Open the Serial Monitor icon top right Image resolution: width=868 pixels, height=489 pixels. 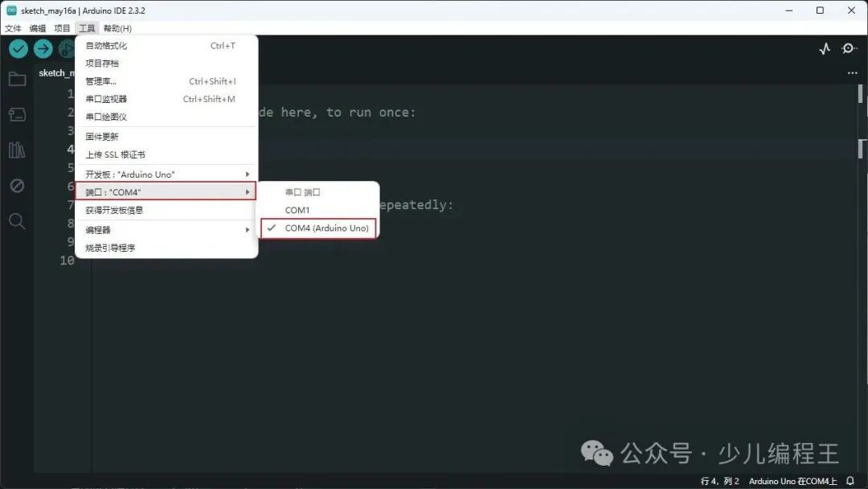[x=849, y=48]
